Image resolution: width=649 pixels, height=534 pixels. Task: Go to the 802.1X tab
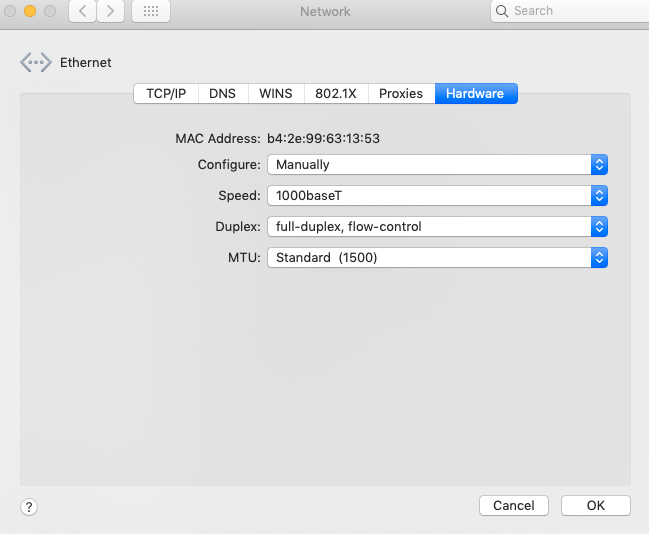[x=336, y=94]
